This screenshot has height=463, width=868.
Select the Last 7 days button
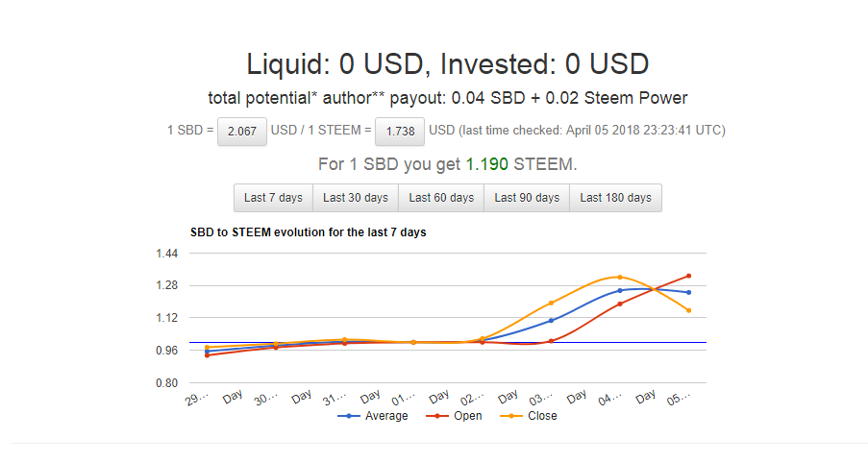point(273,198)
